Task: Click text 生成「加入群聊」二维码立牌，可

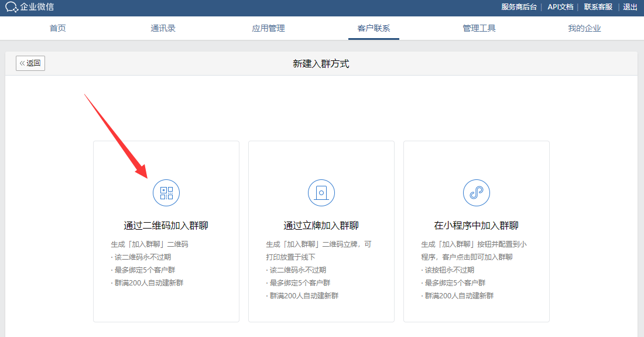Action: (x=318, y=244)
